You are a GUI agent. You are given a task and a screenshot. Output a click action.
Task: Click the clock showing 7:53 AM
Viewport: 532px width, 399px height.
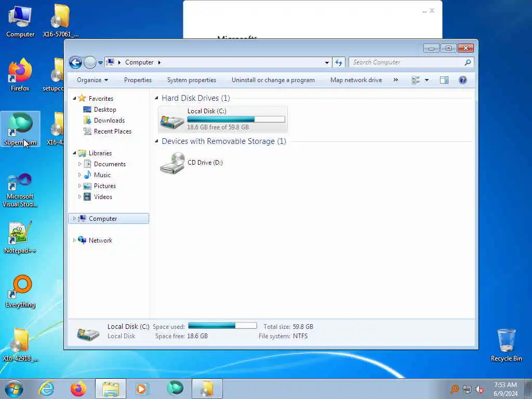tap(505, 389)
